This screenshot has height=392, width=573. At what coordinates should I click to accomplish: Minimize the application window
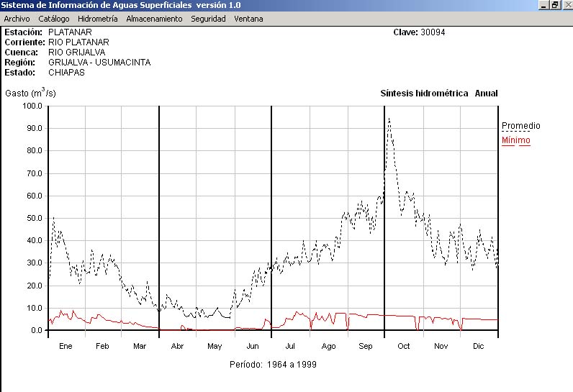(x=543, y=5)
